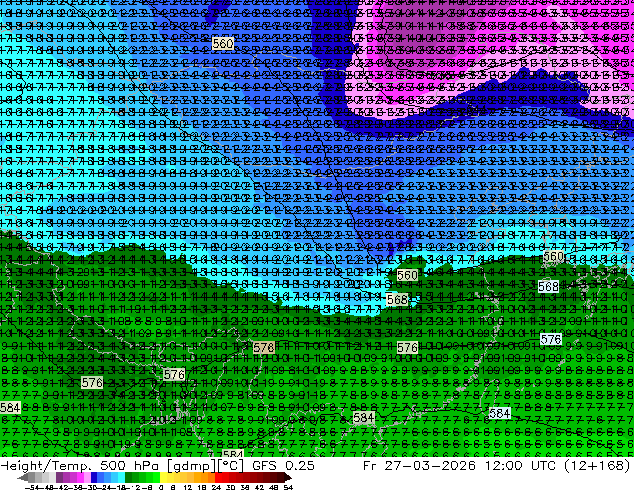
Task: Click the date '27-03-2026'
Action: (x=429, y=465)
